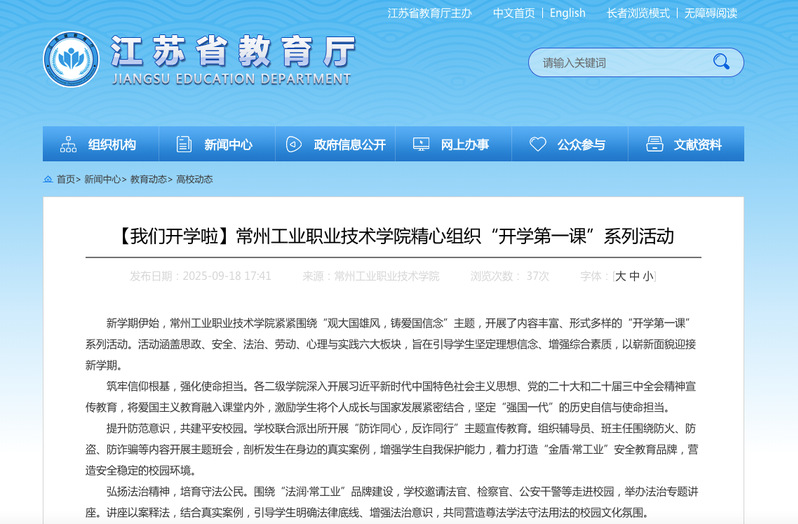Toggle 长者浏览模式 elderly browsing mode

638,13
